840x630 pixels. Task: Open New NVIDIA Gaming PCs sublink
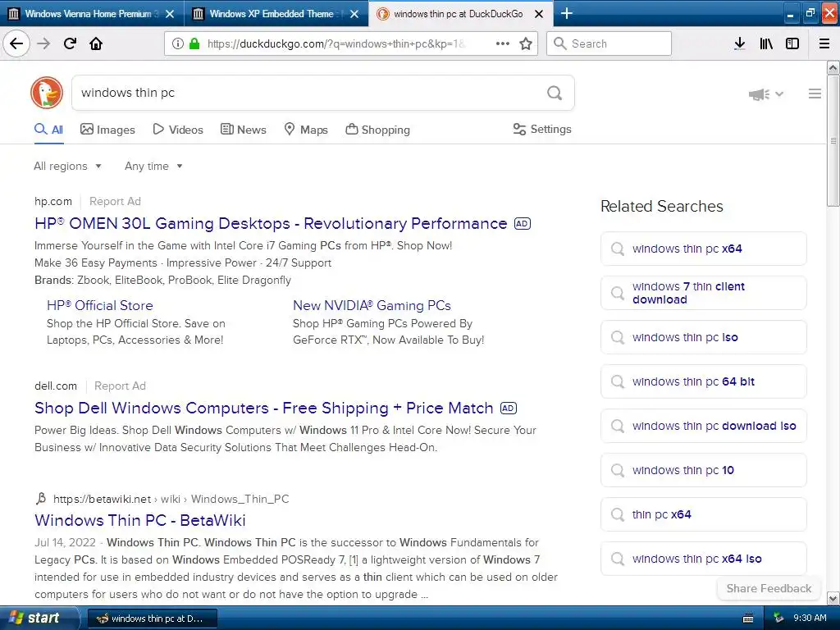[372, 305]
